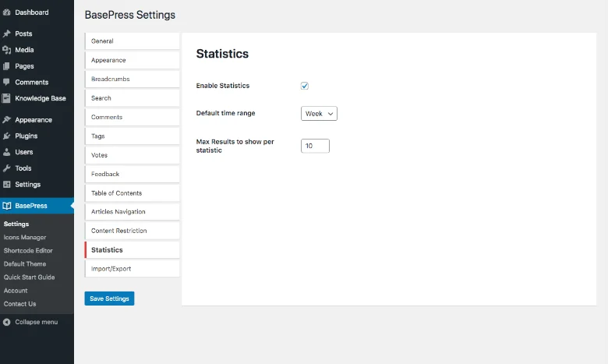Viewport: 608px width, 364px height.
Task: Click the Tools wrench icon
Action: 6,168
